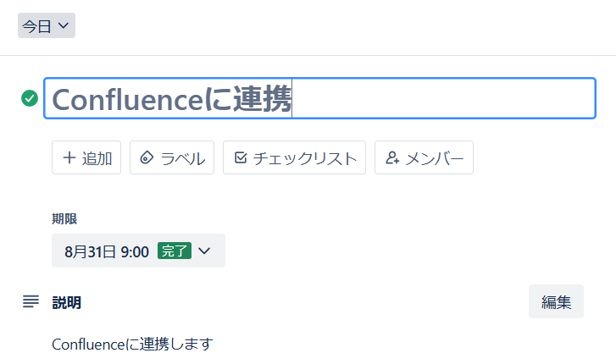Click the checkbox icon for チェックリスト
The image size is (616, 364).
click(240, 158)
